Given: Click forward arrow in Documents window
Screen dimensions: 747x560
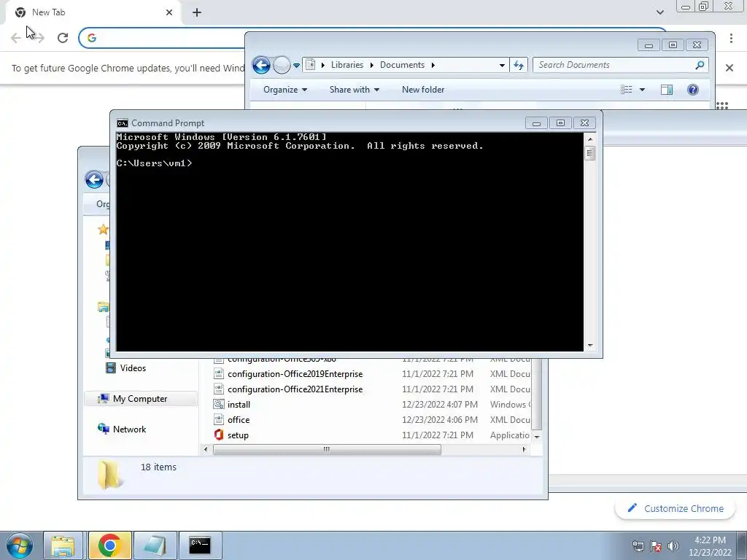Looking at the screenshot, I should coord(282,65).
